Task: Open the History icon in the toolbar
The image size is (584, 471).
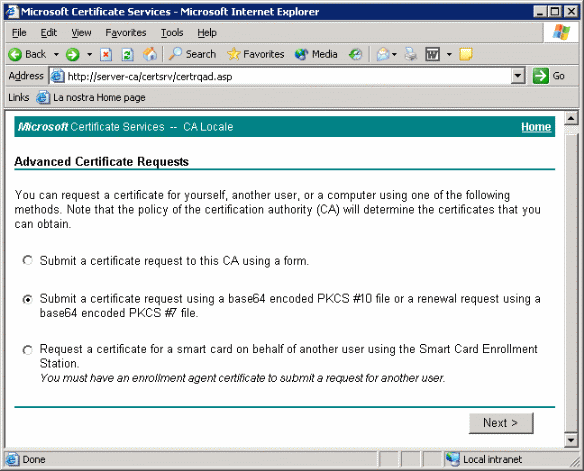Action: click(x=355, y=55)
